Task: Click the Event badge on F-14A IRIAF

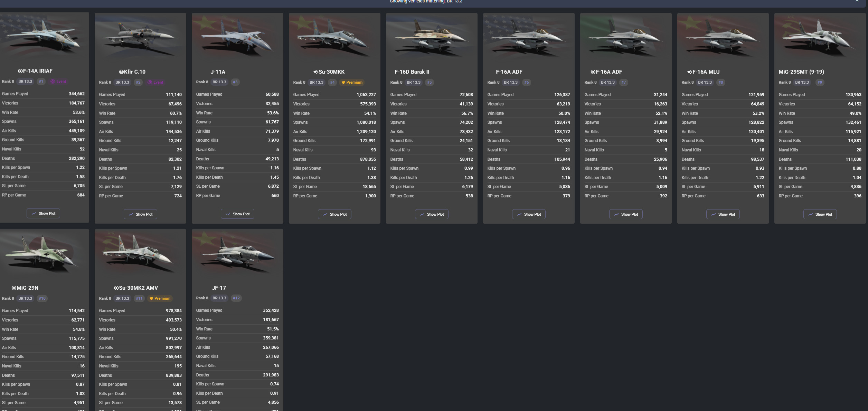Action: (58, 82)
